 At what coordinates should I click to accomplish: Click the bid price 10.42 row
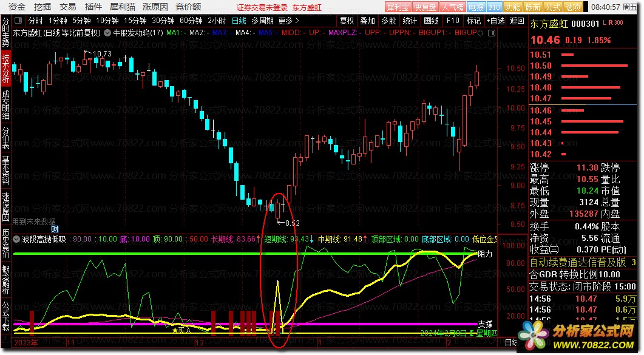[x=582, y=154]
